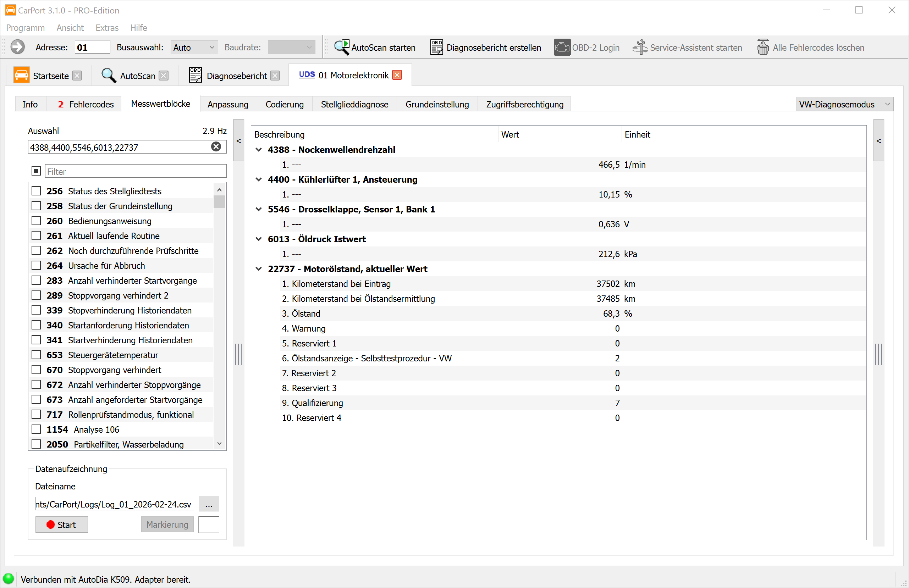Switch to the Fehlercodes tab
The height and width of the screenshot is (588, 909).
coord(86,104)
